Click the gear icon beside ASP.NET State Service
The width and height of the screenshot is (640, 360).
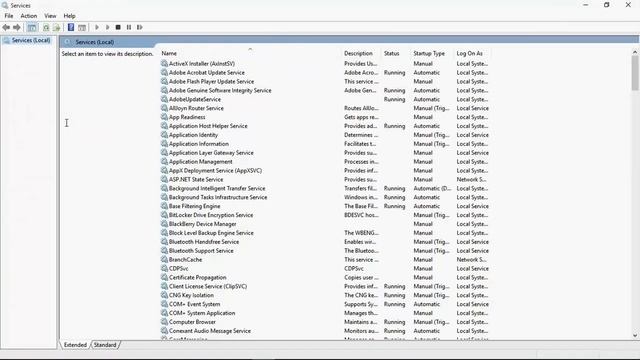point(164,179)
